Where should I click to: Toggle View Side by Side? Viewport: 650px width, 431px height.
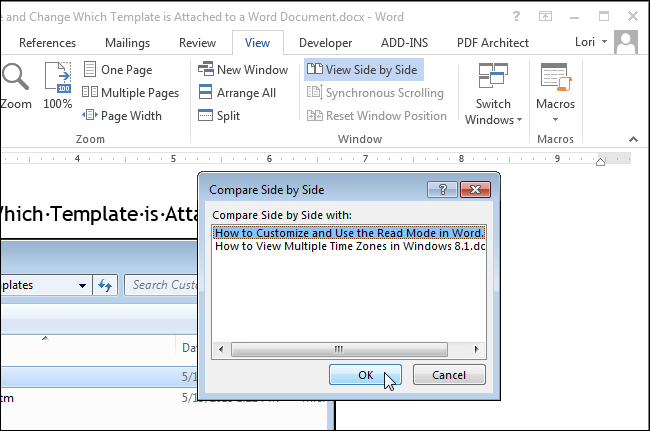click(x=363, y=69)
